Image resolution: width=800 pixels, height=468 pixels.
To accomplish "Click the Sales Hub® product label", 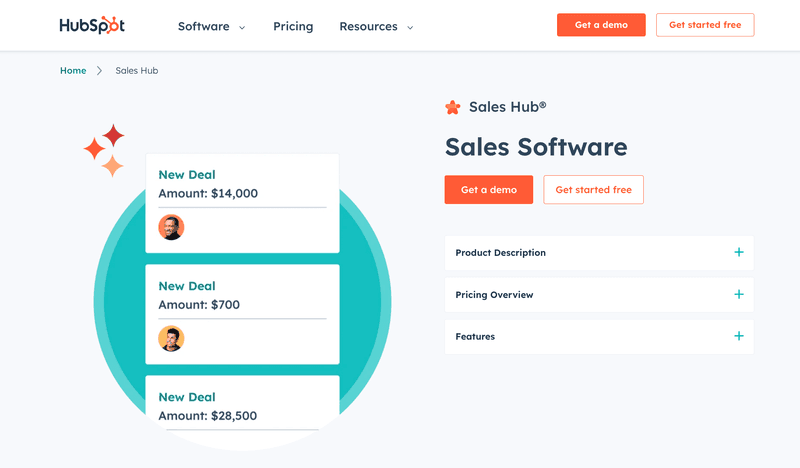I will click(x=508, y=107).
